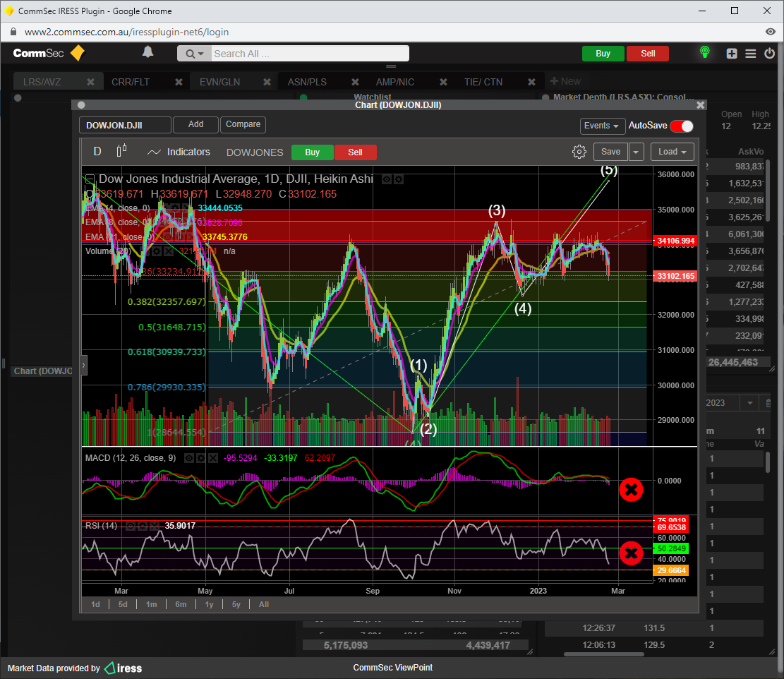Open chart settings gear next to Save

tap(579, 152)
